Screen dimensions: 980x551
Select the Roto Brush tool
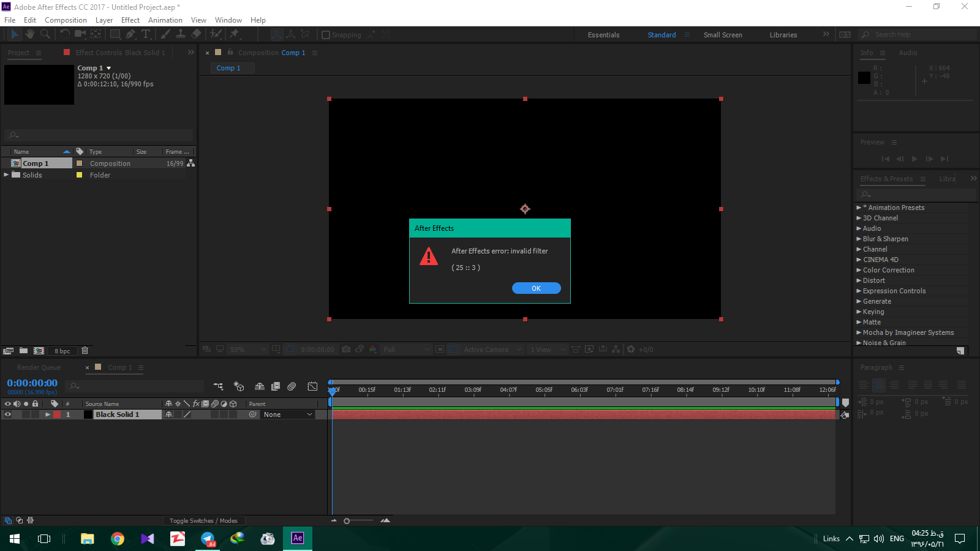tap(216, 34)
